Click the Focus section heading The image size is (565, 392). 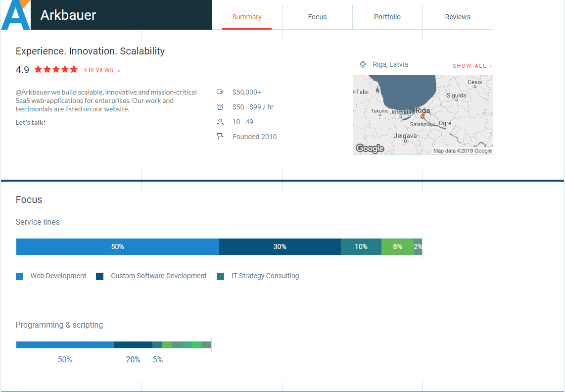pos(29,200)
